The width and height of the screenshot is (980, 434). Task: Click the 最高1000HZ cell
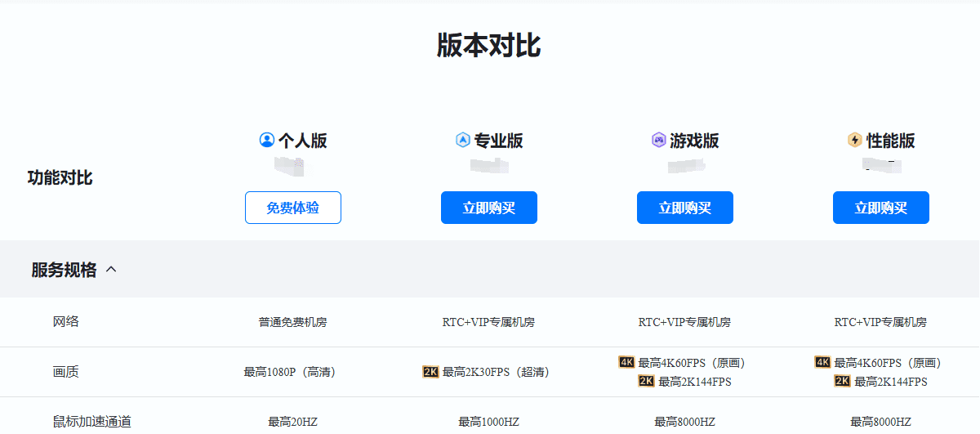[x=488, y=423]
